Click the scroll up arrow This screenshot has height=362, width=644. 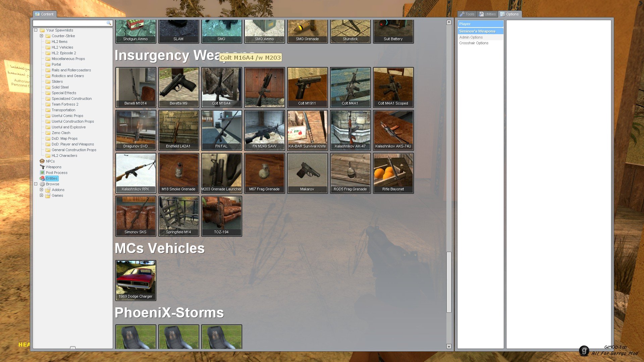449,22
